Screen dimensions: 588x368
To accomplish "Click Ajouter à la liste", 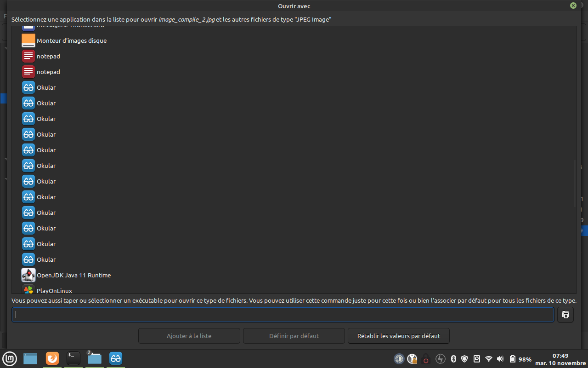I will point(189,336).
